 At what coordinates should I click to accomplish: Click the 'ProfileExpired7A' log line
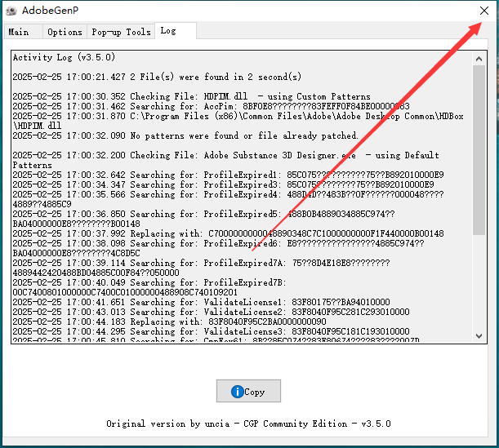point(201,268)
